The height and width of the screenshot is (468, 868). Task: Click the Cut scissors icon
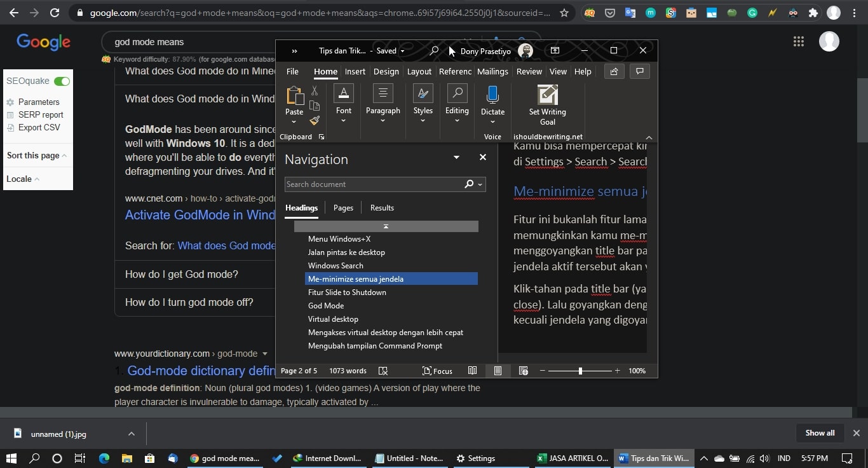point(315,91)
